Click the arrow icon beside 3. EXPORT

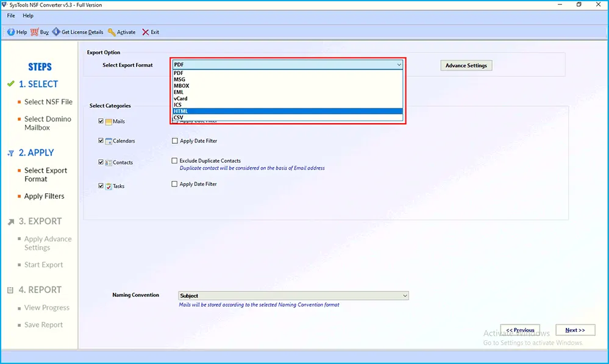point(11,222)
